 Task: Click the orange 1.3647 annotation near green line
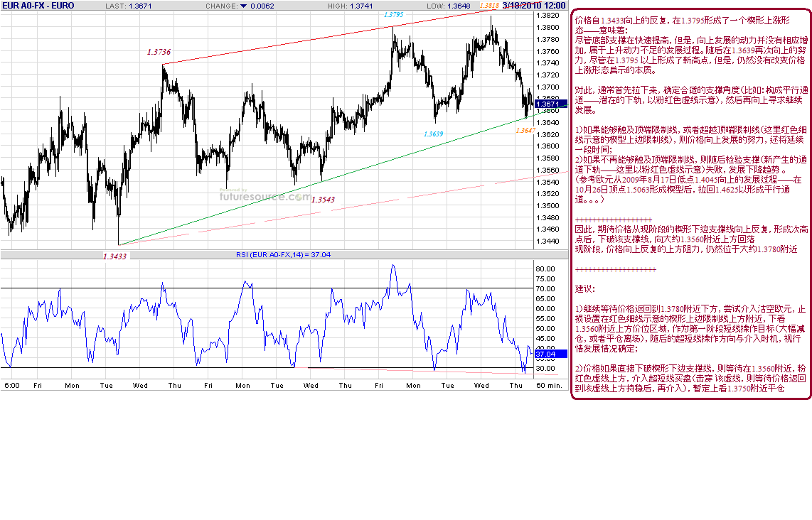coord(525,131)
